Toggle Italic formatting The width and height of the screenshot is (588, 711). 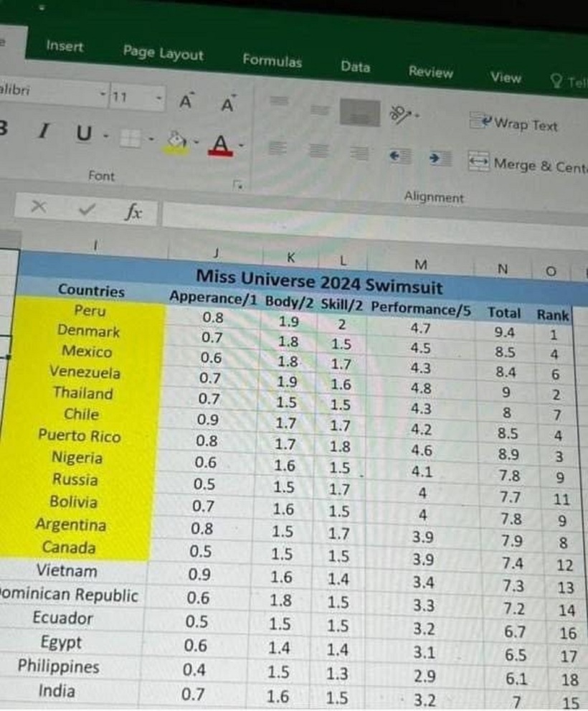(44, 131)
